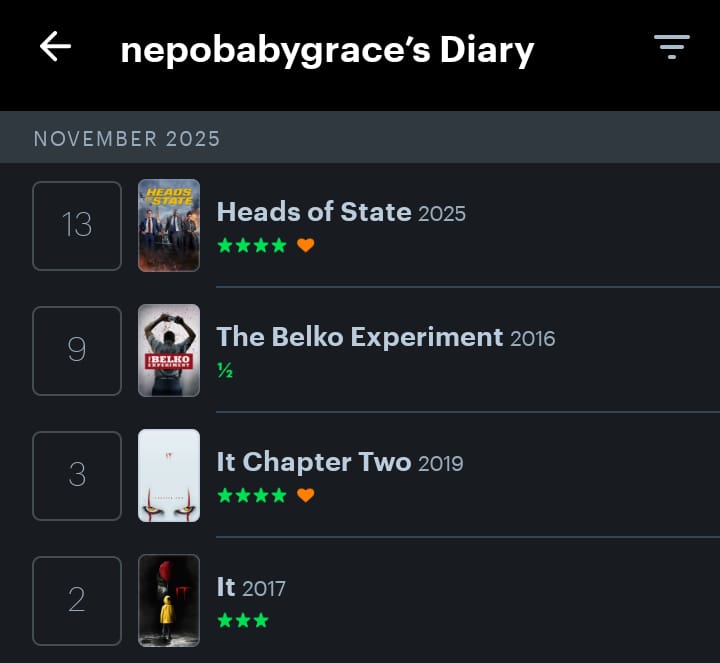Open The Belko Experiment title link
720x663 pixels.
click(360, 337)
